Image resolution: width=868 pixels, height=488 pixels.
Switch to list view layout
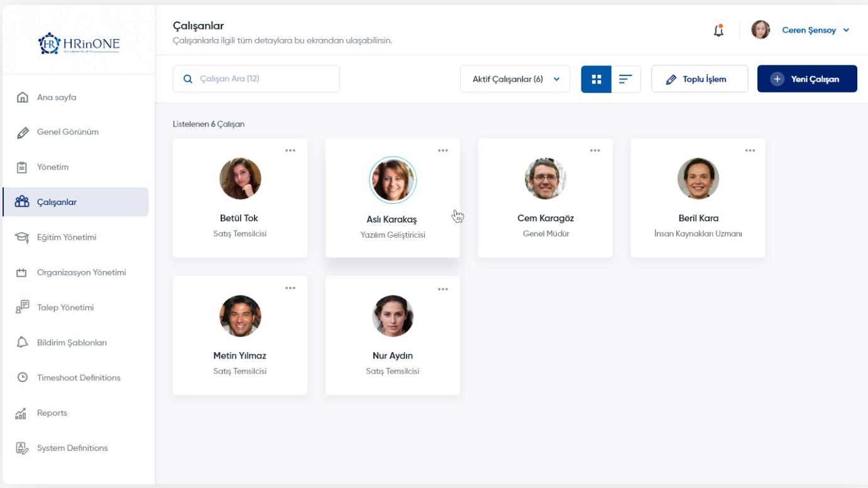(x=625, y=79)
